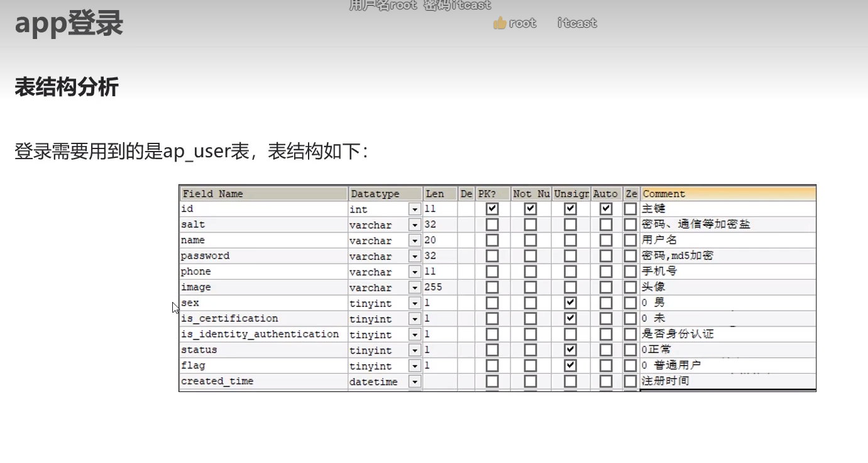Check the PK box for the salt field

tap(492, 225)
